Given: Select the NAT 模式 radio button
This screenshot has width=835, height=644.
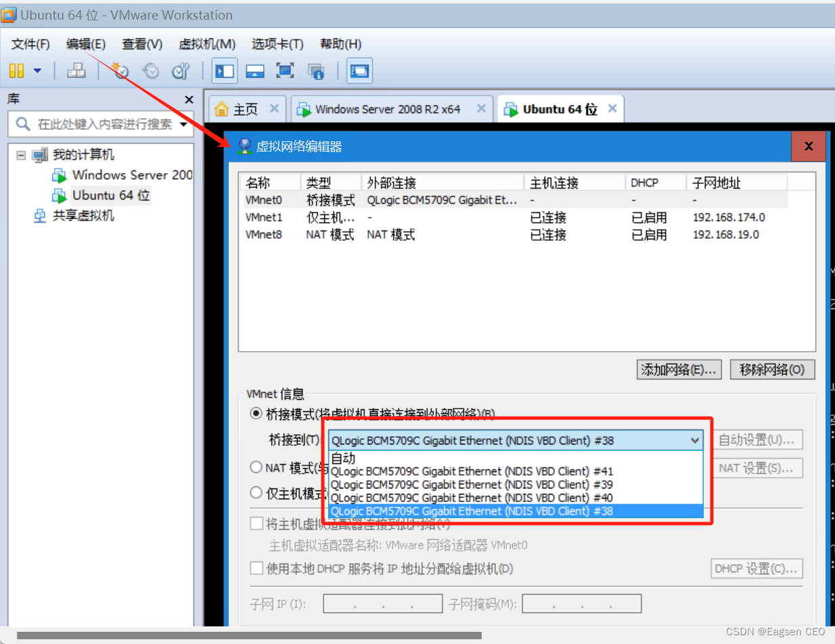Looking at the screenshot, I should pyautogui.click(x=256, y=467).
